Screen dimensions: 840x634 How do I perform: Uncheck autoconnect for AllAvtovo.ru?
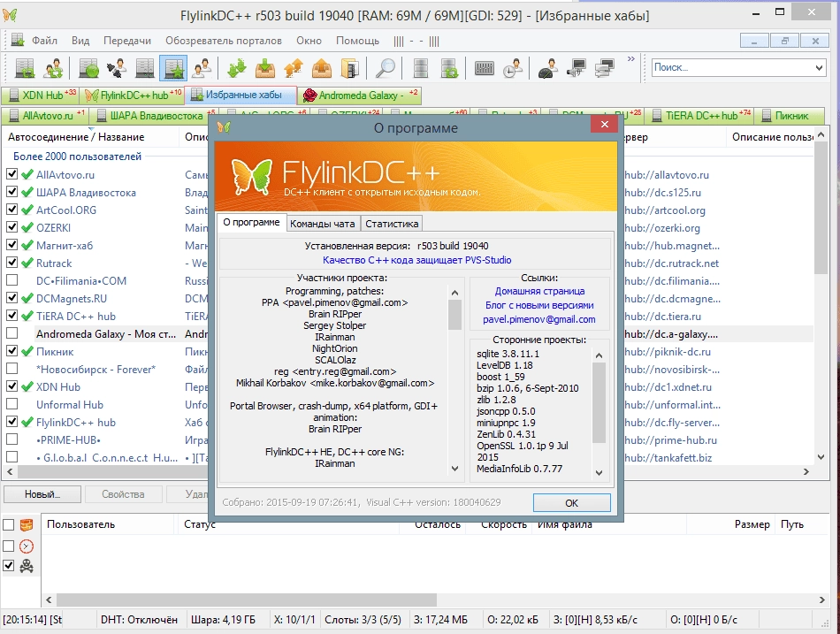point(11,174)
